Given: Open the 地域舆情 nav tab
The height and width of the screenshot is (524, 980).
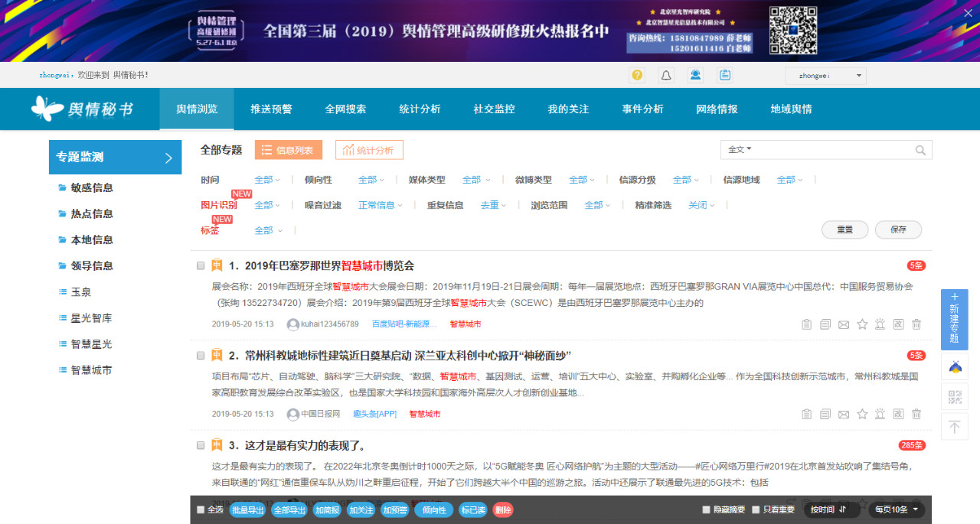Looking at the screenshot, I should tap(791, 109).
